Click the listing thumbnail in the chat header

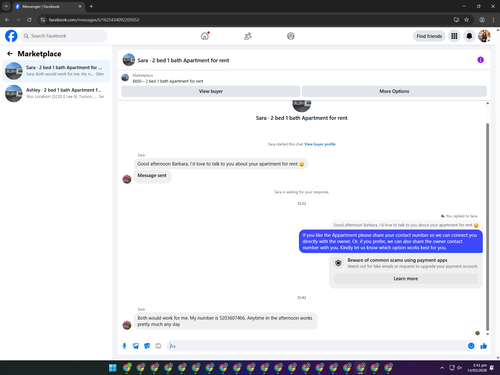tap(129, 60)
